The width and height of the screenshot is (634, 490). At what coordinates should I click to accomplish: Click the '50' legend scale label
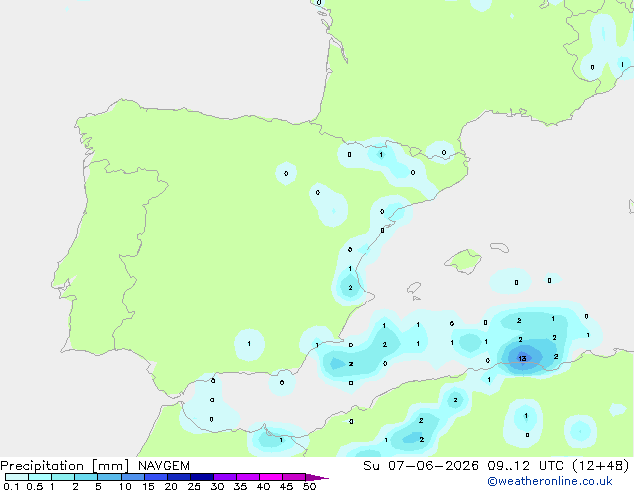(x=309, y=486)
